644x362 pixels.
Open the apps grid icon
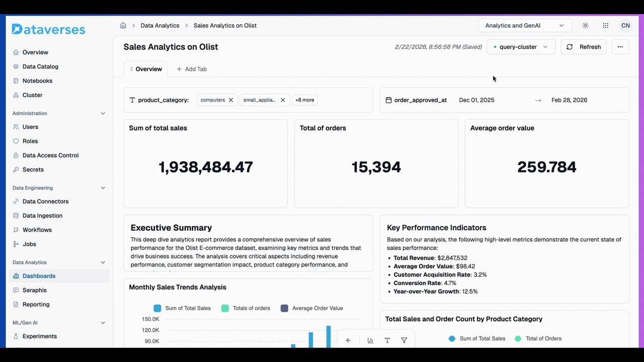pos(605,26)
